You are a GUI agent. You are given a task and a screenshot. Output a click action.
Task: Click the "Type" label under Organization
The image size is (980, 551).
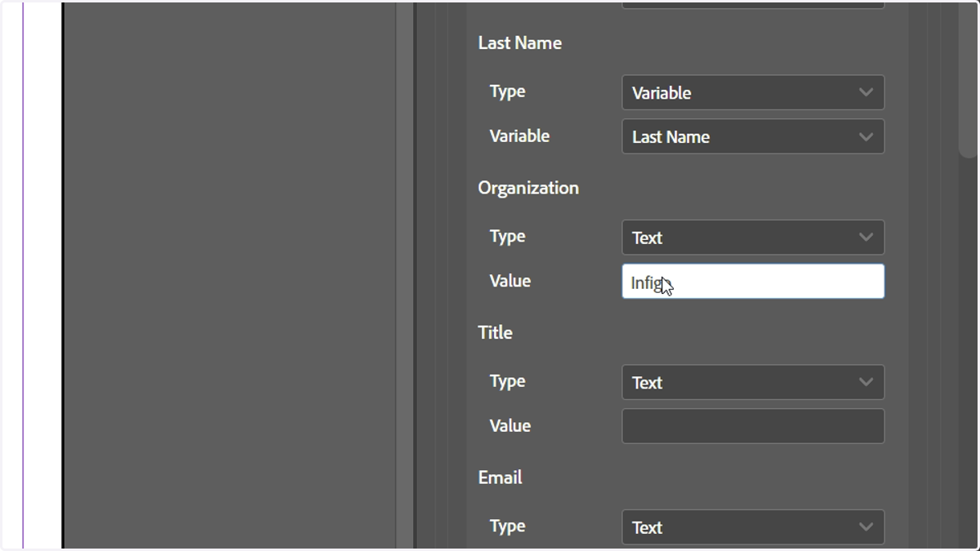(507, 237)
